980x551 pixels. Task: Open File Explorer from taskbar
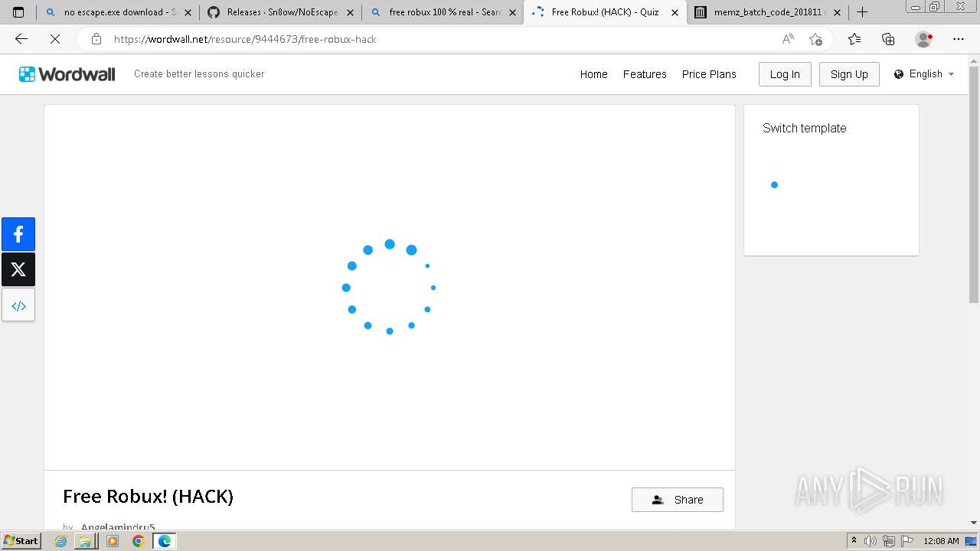click(x=85, y=541)
